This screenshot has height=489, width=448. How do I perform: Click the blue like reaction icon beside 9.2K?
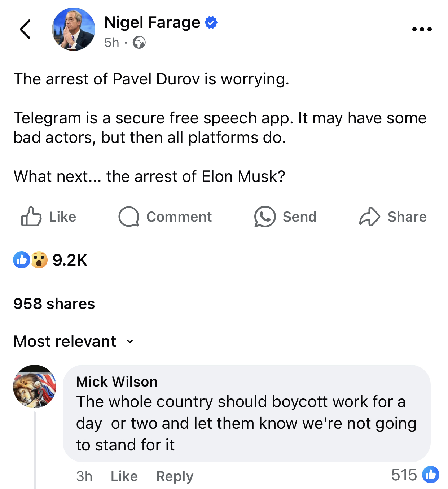(x=22, y=260)
